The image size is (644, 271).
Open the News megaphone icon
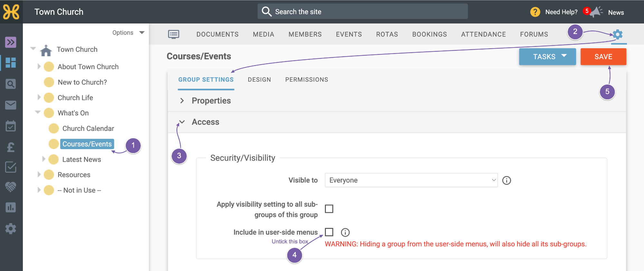coord(596,12)
